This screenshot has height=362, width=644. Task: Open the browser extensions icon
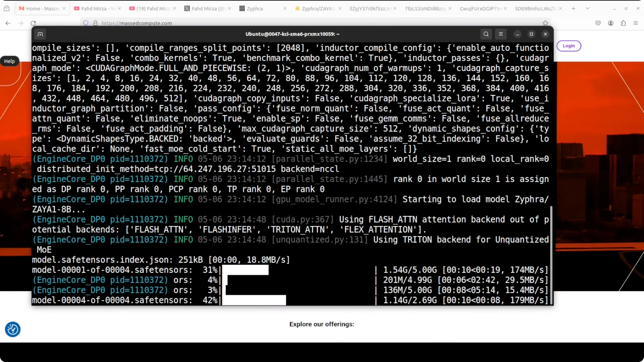tap(623, 23)
